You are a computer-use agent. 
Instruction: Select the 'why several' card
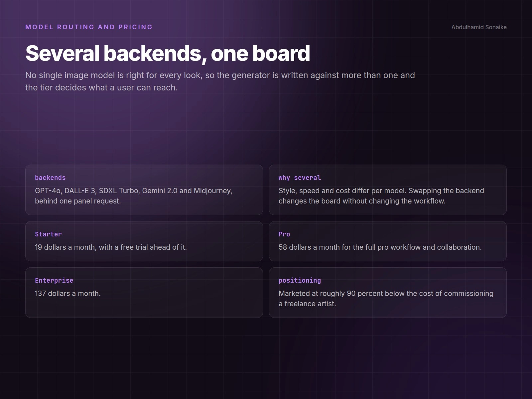pyautogui.click(x=388, y=190)
